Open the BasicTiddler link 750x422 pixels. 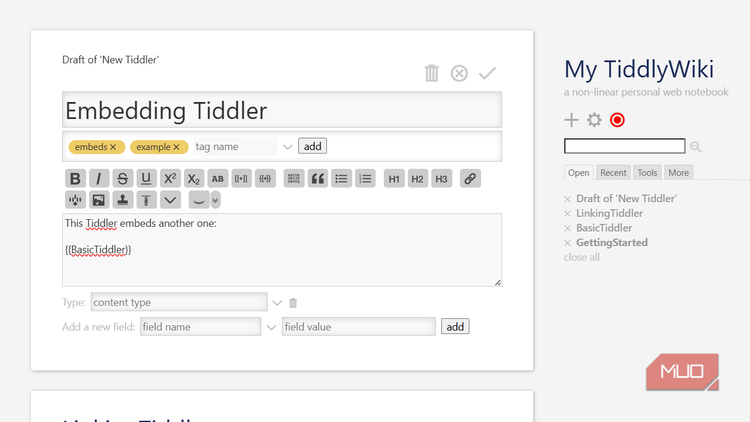coord(604,228)
